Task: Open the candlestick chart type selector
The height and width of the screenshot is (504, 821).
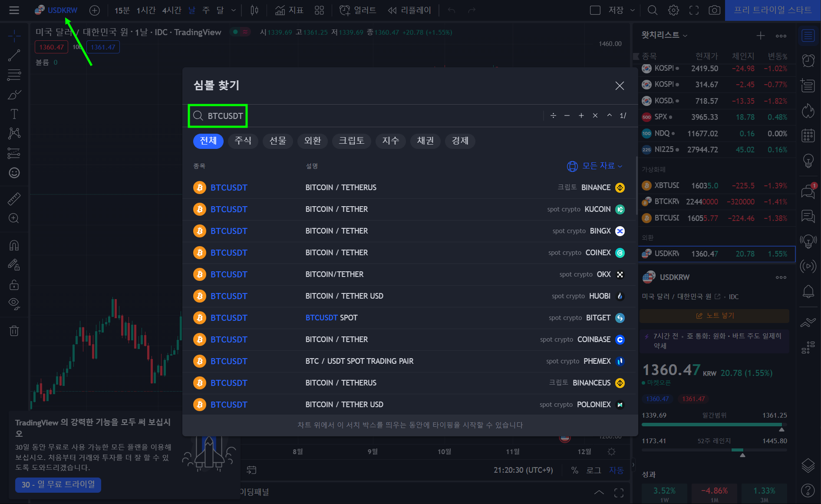Action: 254,10
